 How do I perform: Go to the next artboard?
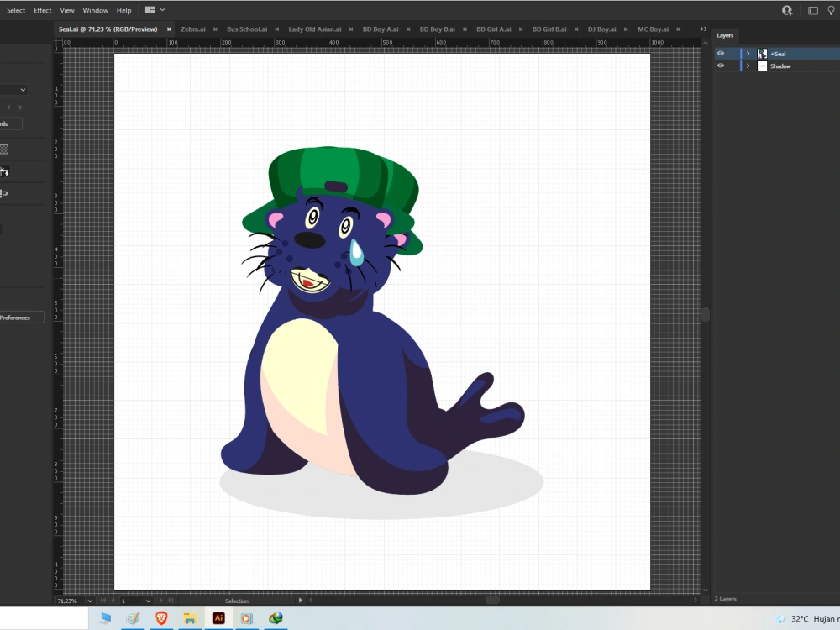(161, 601)
